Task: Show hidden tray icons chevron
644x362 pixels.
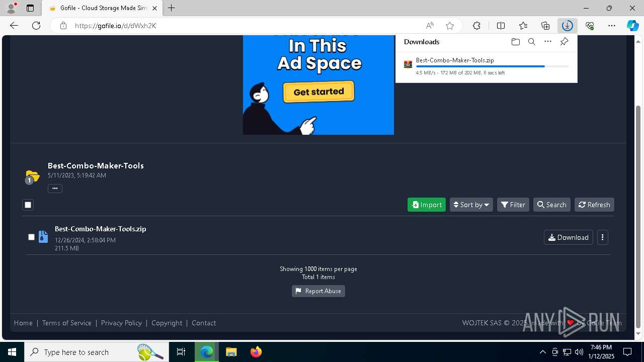Action: pyautogui.click(x=543, y=352)
